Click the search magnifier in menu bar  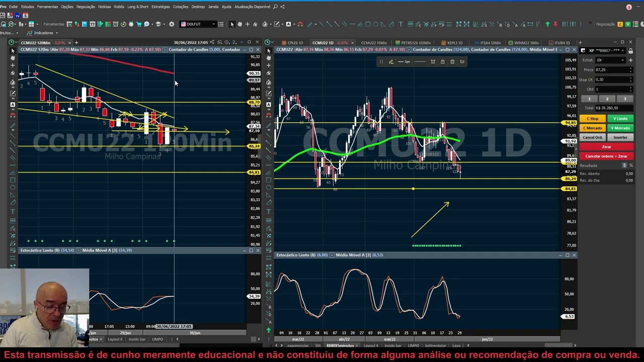point(275,7)
